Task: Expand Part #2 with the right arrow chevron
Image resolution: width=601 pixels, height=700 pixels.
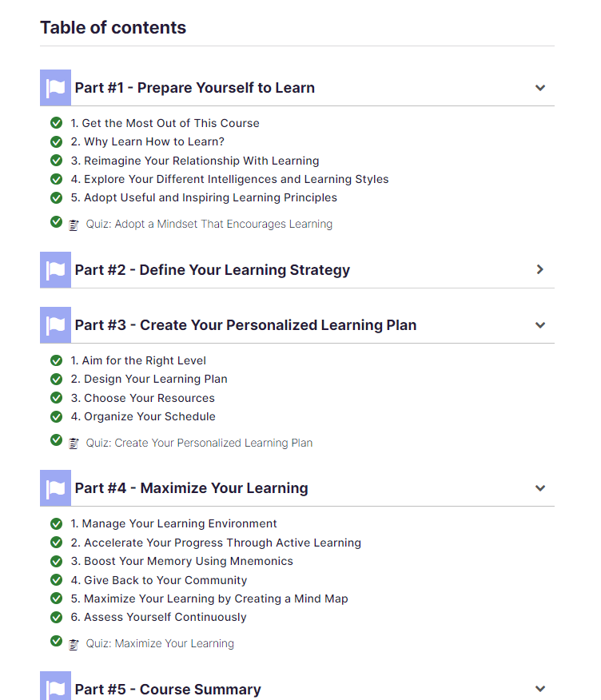Action: tap(540, 269)
